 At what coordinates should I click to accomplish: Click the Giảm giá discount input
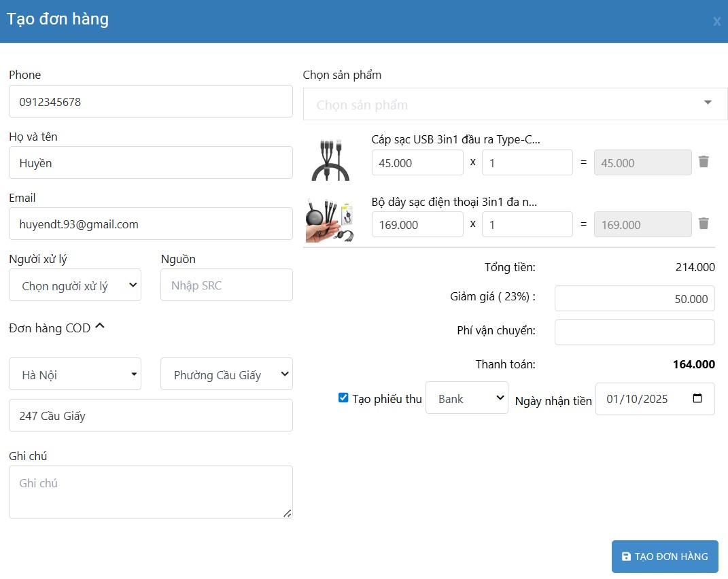pyautogui.click(x=634, y=299)
